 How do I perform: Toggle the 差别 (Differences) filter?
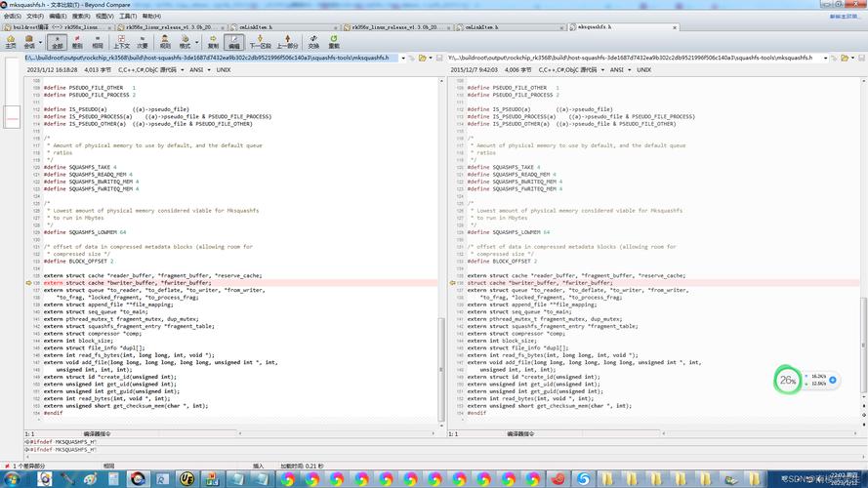(77, 42)
